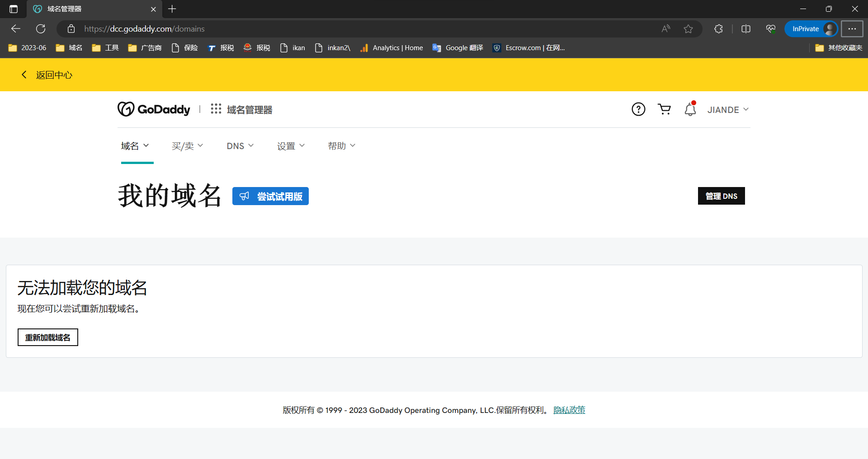Open the ikan bookmark
This screenshot has width=868, height=459.
292,48
